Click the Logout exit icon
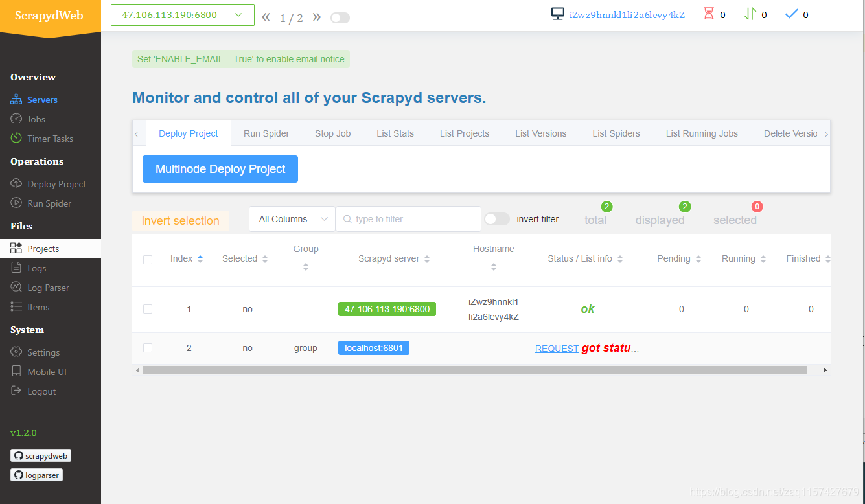Viewport: 865px width, 504px height. 16,391
